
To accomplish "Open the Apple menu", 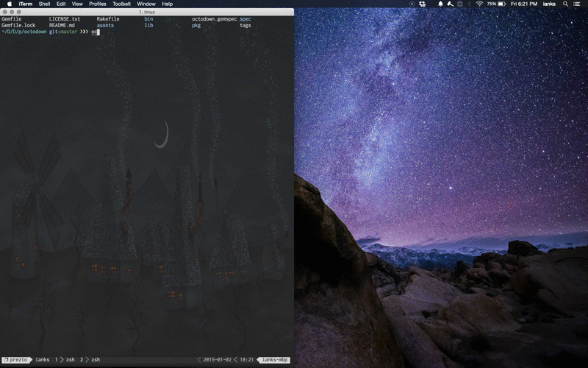I will pos(10,4).
